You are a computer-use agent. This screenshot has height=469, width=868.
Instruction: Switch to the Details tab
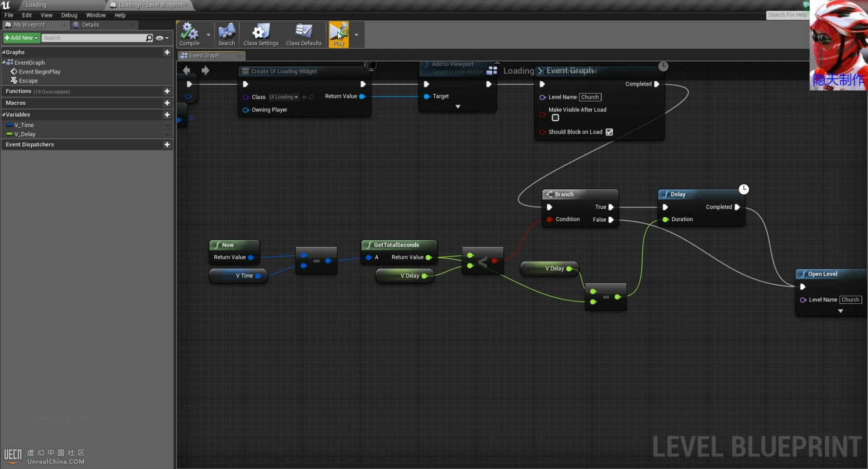90,25
